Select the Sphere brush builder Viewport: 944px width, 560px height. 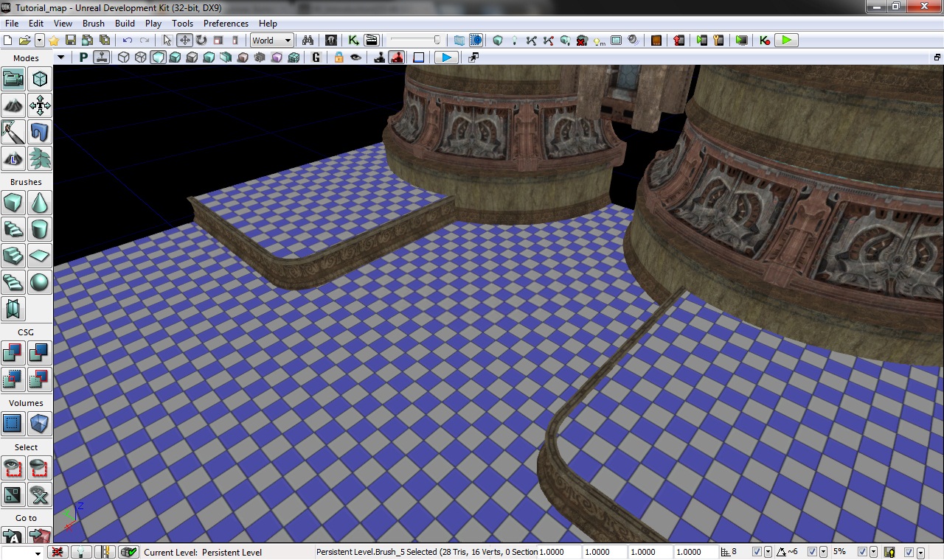40,282
